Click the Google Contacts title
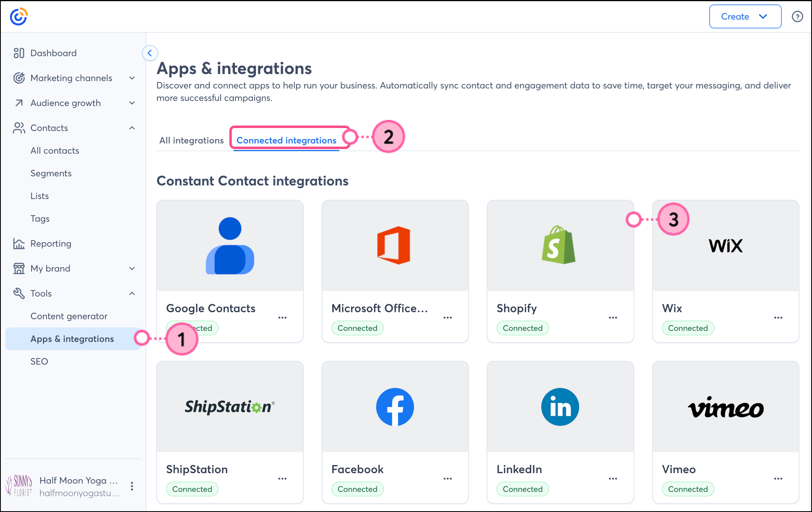This screenshot has height=512, width=812. pos(211,308)
